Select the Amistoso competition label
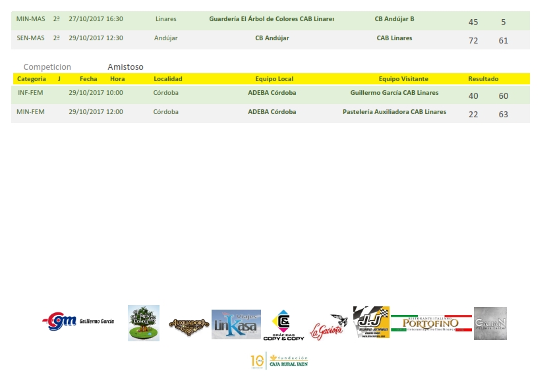Viewport: 555px width, 392px height. tap(125, 67)
